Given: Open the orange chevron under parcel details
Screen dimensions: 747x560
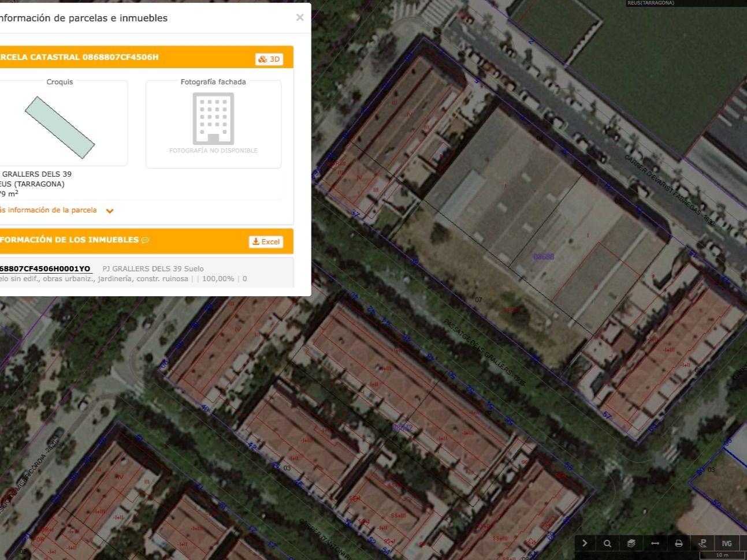Looking at the screenshot, I should tap(110, 211).
